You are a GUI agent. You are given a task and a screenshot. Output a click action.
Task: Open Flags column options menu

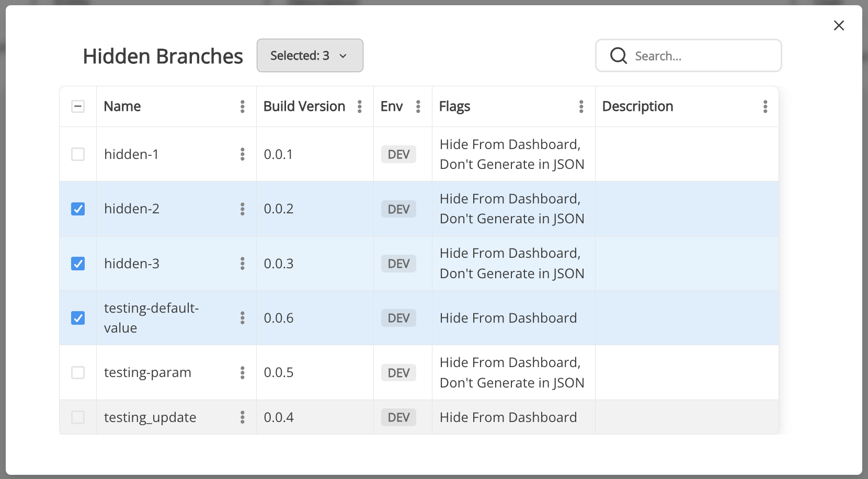581,107
